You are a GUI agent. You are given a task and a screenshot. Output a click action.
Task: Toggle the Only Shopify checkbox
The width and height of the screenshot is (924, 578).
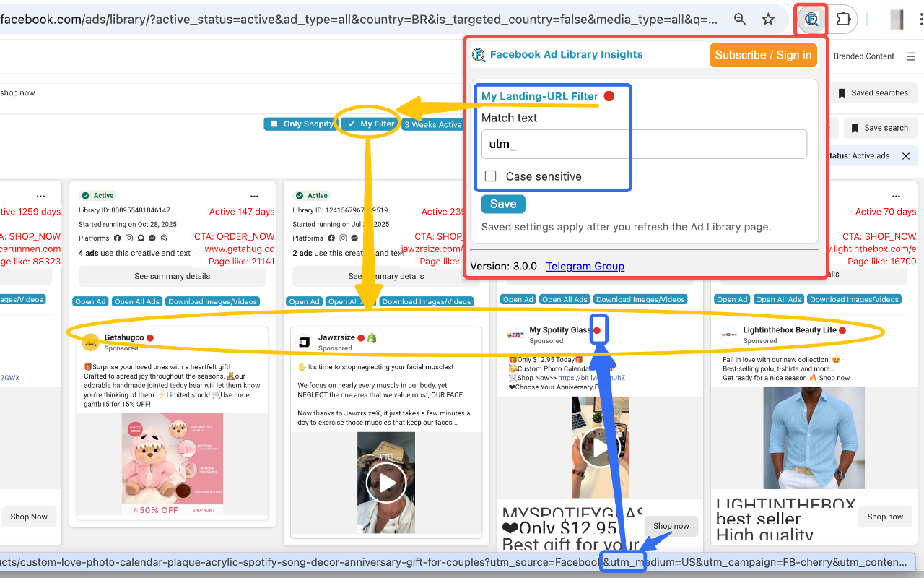[274, 124]
